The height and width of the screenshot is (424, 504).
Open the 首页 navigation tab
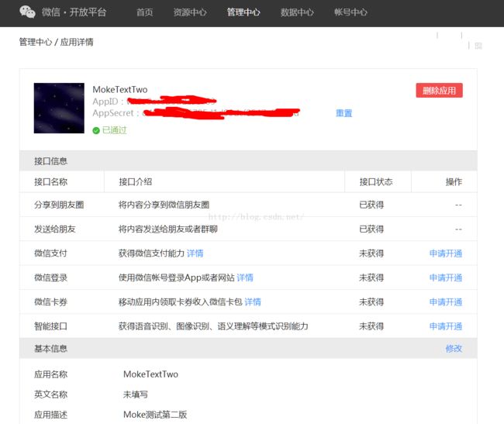coord(145,12)
